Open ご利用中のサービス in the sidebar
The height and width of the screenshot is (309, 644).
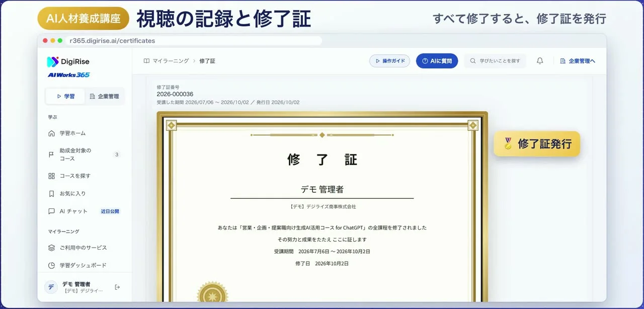pyautogui.click(x=85, y=248)
